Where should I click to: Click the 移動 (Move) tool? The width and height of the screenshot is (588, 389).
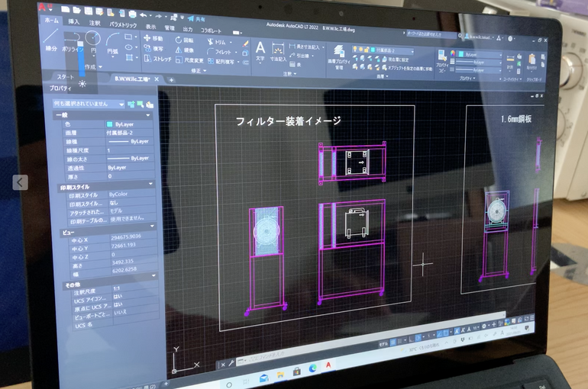click(153, 38)
